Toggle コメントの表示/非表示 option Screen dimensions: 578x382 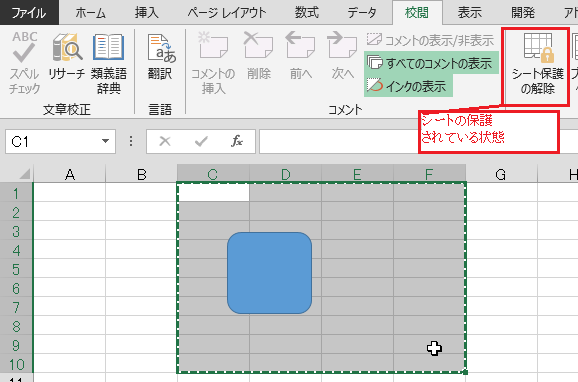tap(430, 40)
